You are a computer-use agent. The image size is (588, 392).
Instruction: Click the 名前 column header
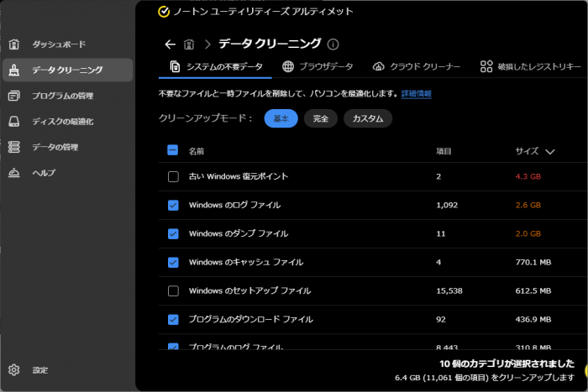pyautogui.click(x=196, y=151)
